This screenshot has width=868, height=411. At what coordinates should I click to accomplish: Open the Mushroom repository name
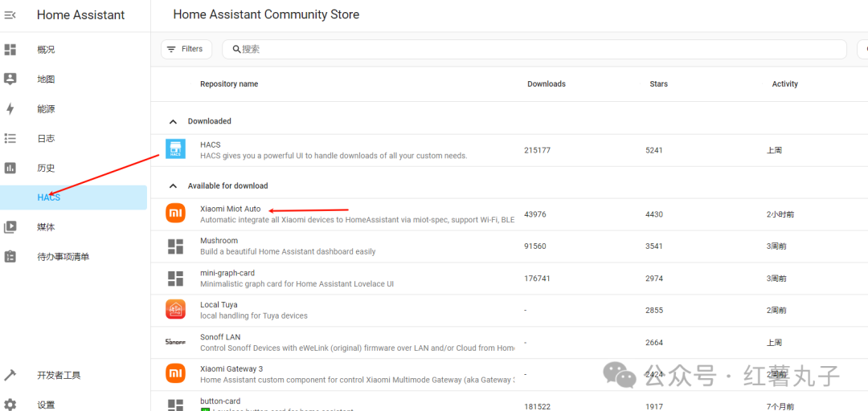click(219, 241)
